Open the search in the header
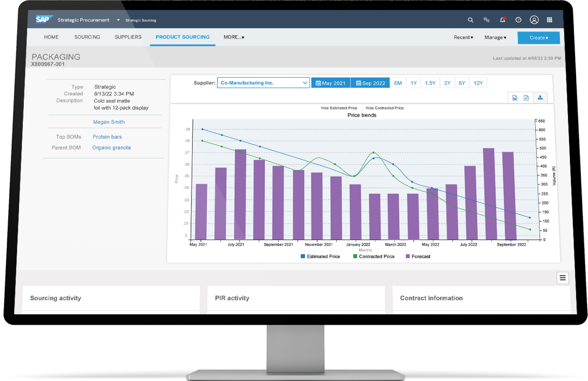Screen dimensions: 588x381 point(470,20)
